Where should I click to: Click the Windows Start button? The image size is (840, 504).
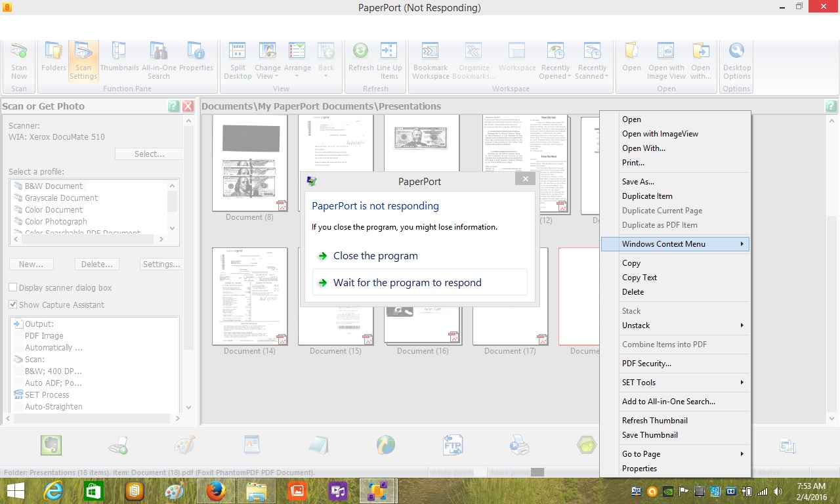pyautogui.click(x=15, y=491)
